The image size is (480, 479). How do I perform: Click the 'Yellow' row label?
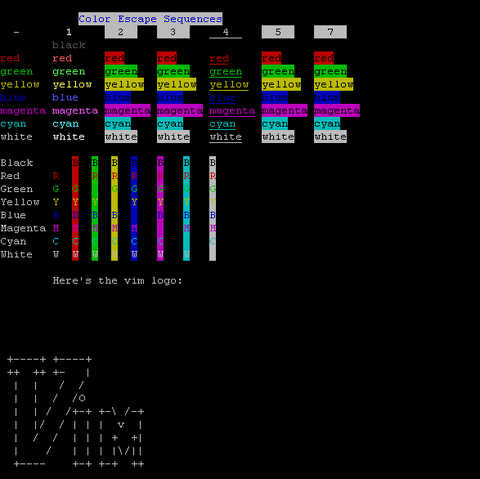(x=20, y=202)
